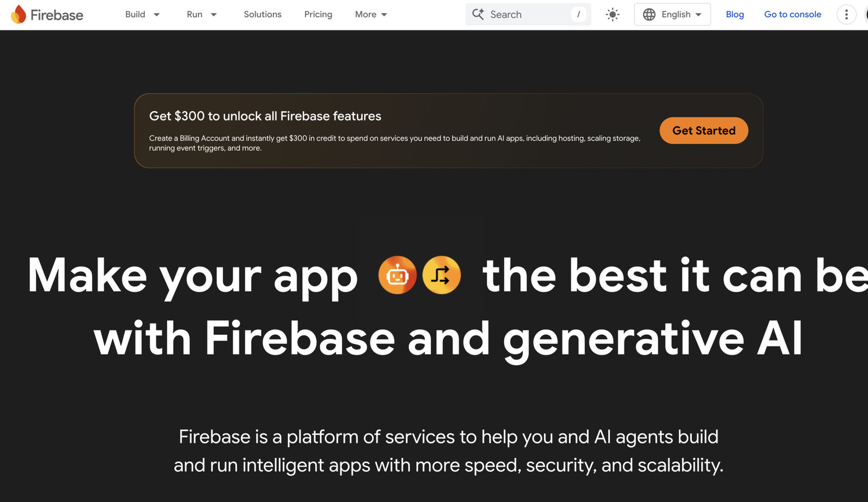The image size is (868, 502).
Task: Open the Pricing page
Action: pyautogui.click(x=318, y=15)
